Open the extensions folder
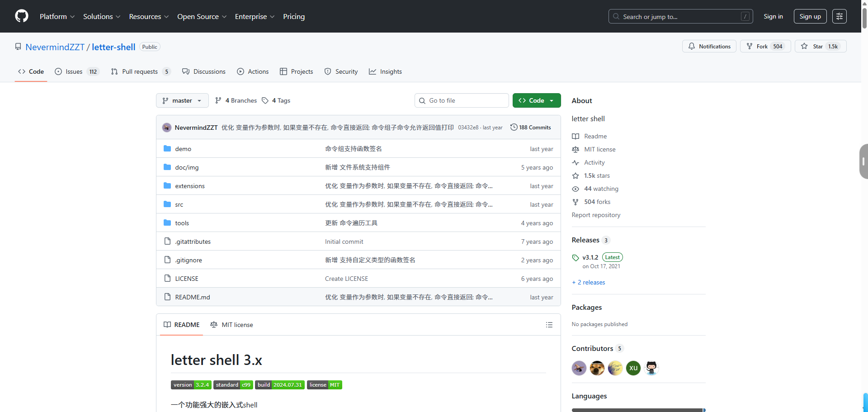 (x=190, y=186)
